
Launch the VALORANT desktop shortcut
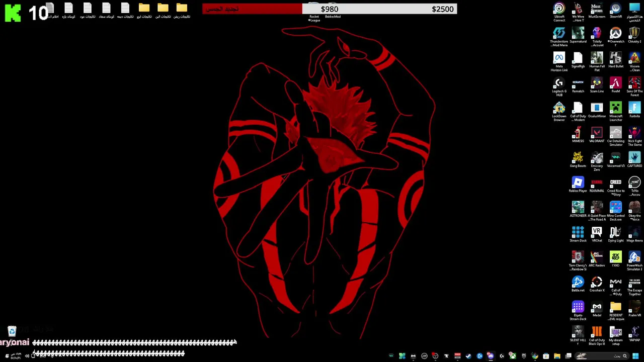597,135
